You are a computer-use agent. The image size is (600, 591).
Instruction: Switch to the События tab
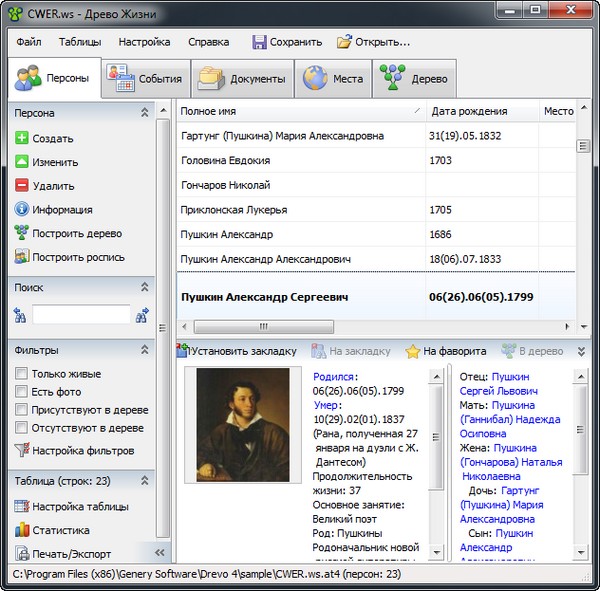(x=147, y=79)
